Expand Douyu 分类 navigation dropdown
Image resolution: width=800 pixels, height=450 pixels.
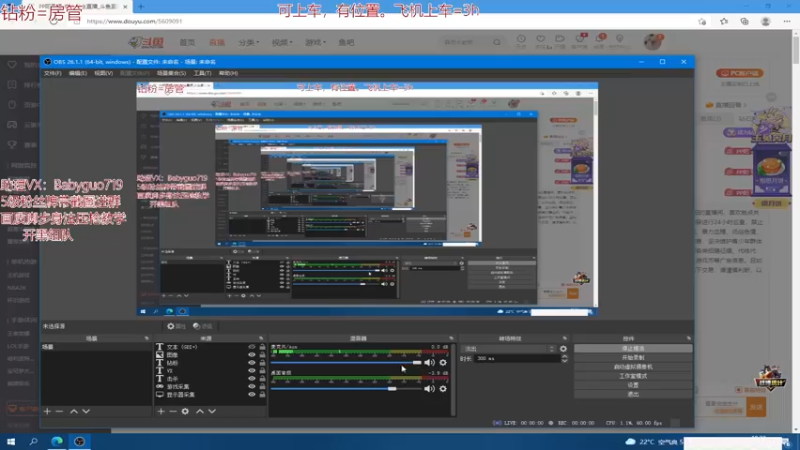[248, 42]
